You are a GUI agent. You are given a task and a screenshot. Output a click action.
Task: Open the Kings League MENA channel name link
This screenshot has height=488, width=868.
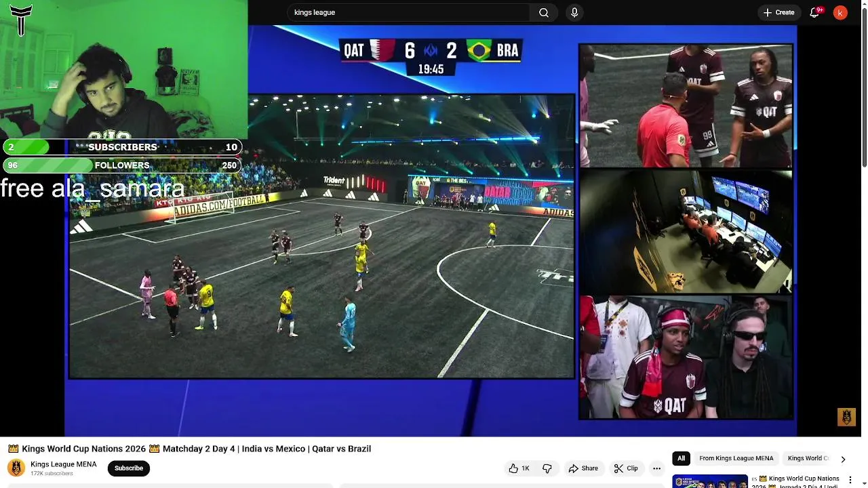click(x=64, y=464)
